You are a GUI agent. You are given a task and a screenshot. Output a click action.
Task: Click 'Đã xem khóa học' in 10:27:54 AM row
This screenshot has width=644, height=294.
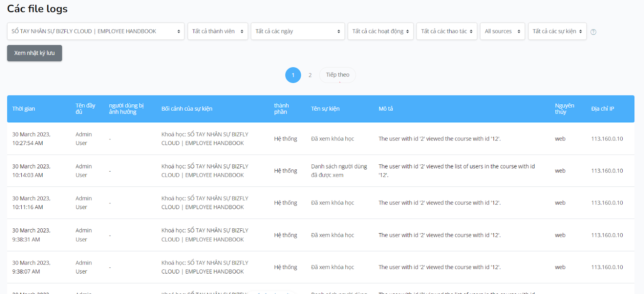click(332, 139)
